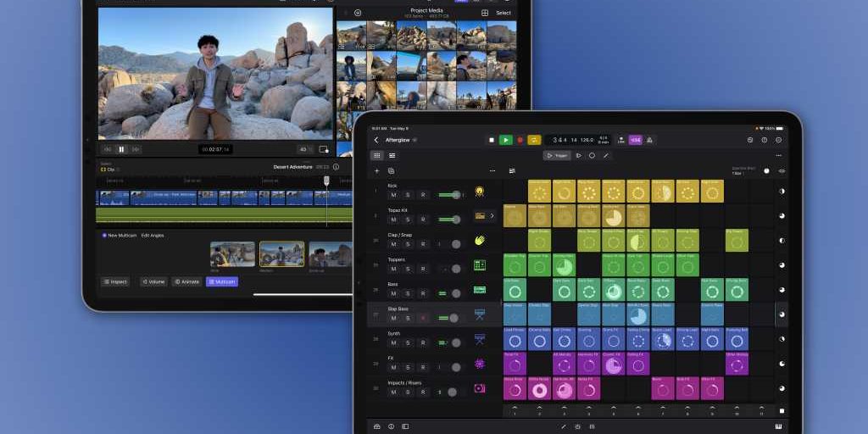Start playback with green Play button
Viewport: 868px width, 434px height.
tap(505, 140)
